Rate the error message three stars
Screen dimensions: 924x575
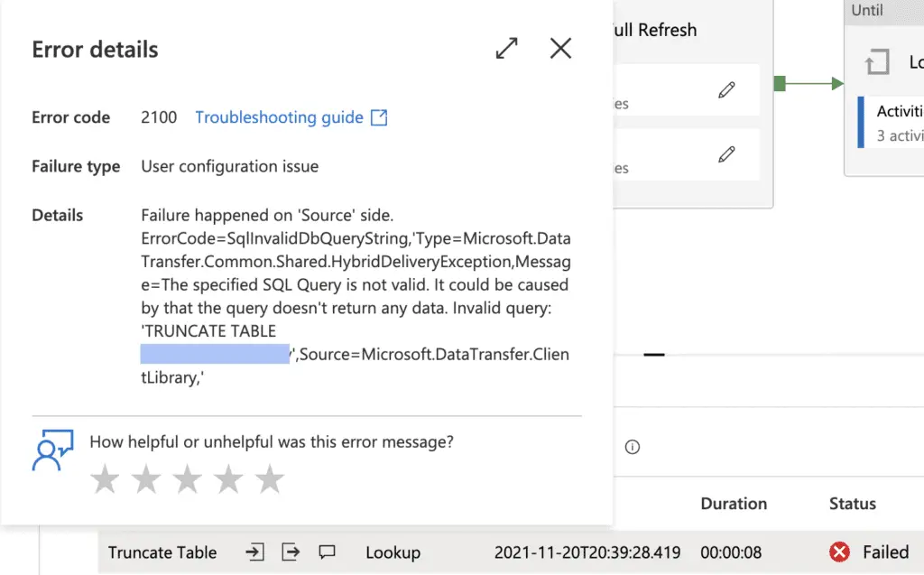click(x=188, y=478)
